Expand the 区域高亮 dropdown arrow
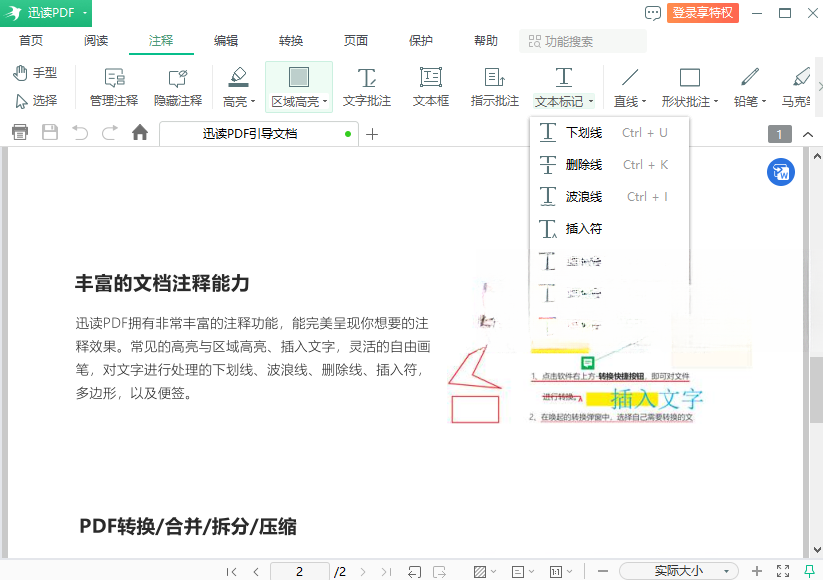Screen dimensions: 823x580 [325, 101]
